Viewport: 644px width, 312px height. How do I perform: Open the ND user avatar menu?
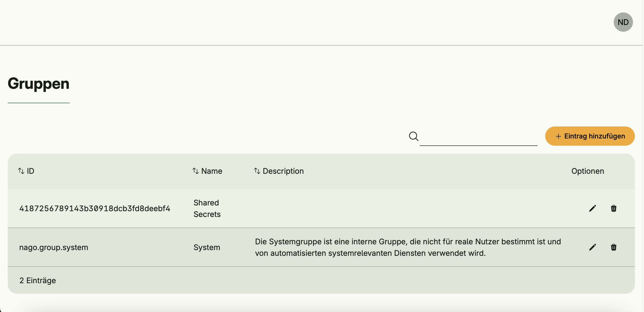pos(623,22)
